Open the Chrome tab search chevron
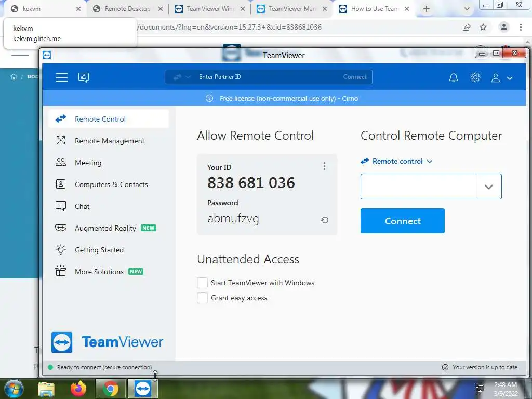 tap(467, 9)
